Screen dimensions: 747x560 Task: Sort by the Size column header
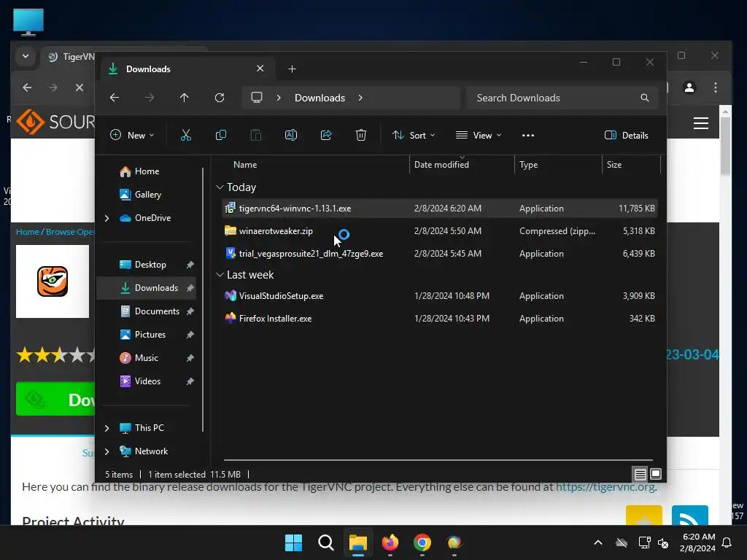pyautogui.click(x=614, y=165)
